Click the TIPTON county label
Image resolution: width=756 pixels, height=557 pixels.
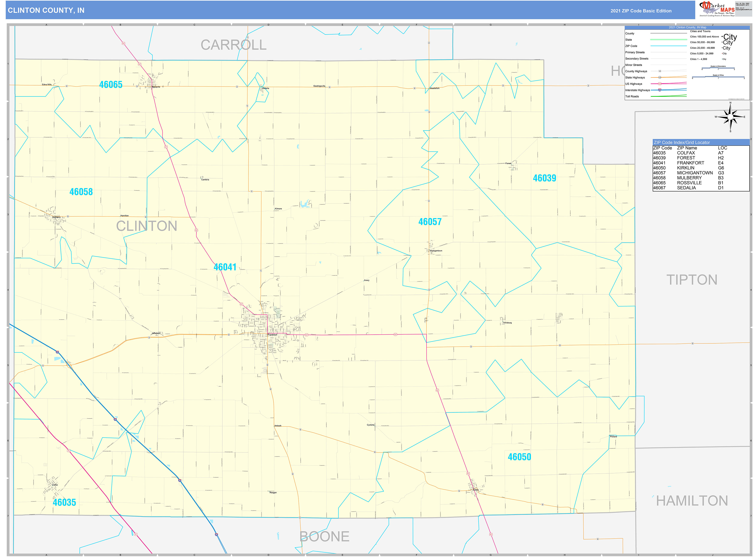coord(692,280)
